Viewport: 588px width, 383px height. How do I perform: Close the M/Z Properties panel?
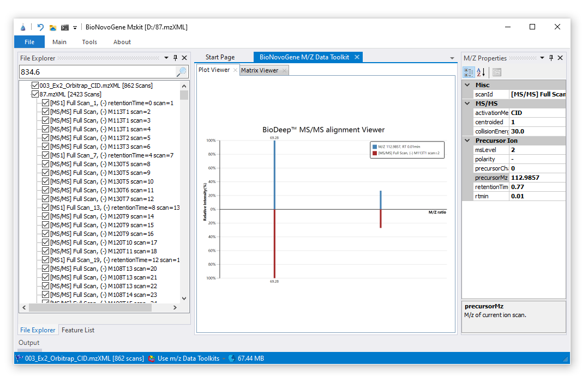pos(560,58)
